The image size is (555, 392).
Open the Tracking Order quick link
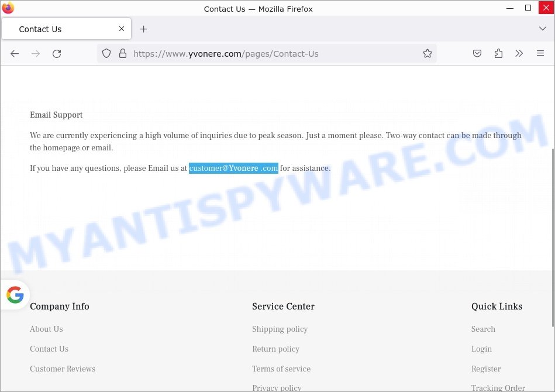(x=498, y=388)
